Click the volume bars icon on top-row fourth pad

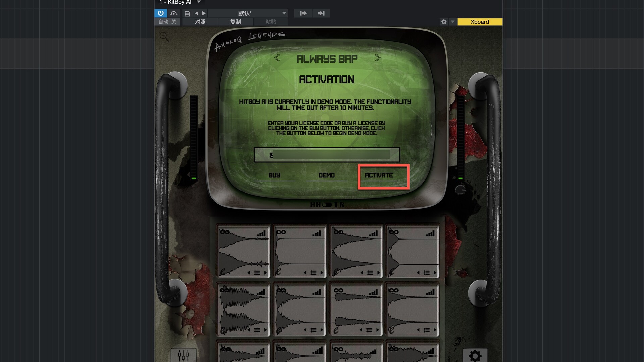click(430, 233)
